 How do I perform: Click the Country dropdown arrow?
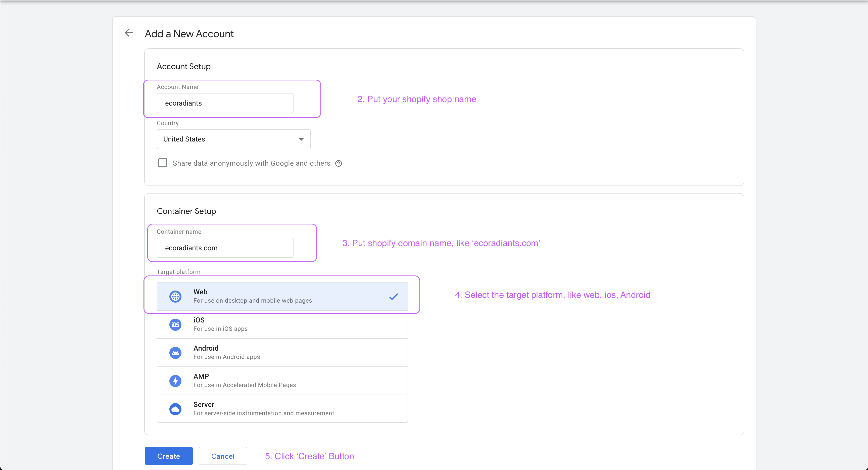coord(301,139)
